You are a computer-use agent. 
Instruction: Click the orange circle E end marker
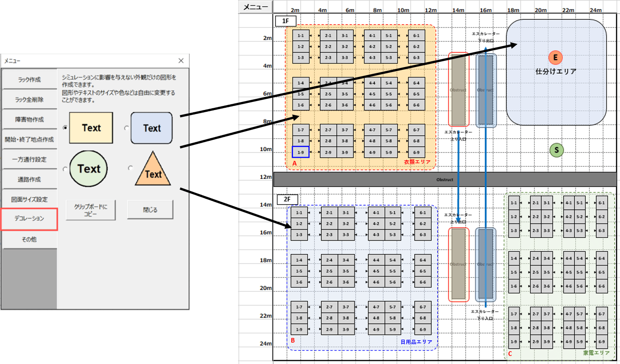coord(555,58)
